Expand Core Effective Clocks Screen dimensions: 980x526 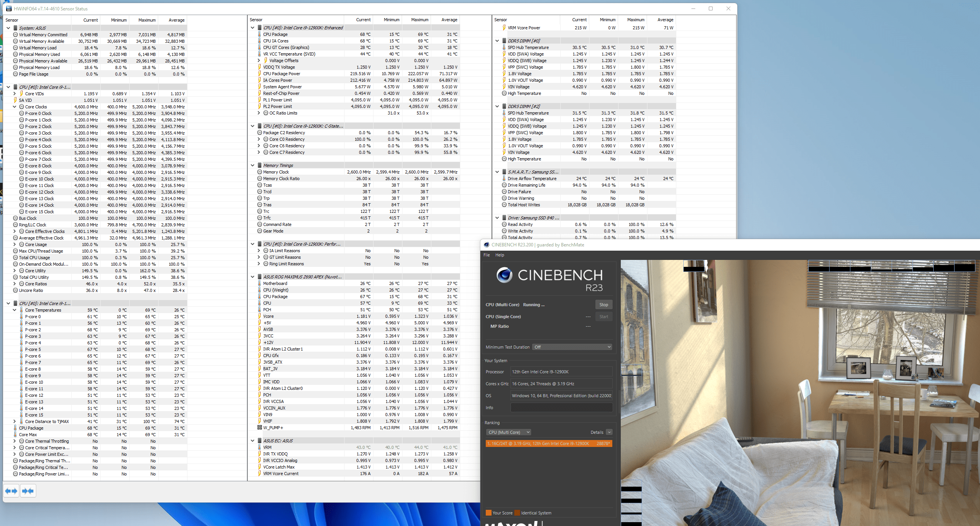tap(15, 231)
